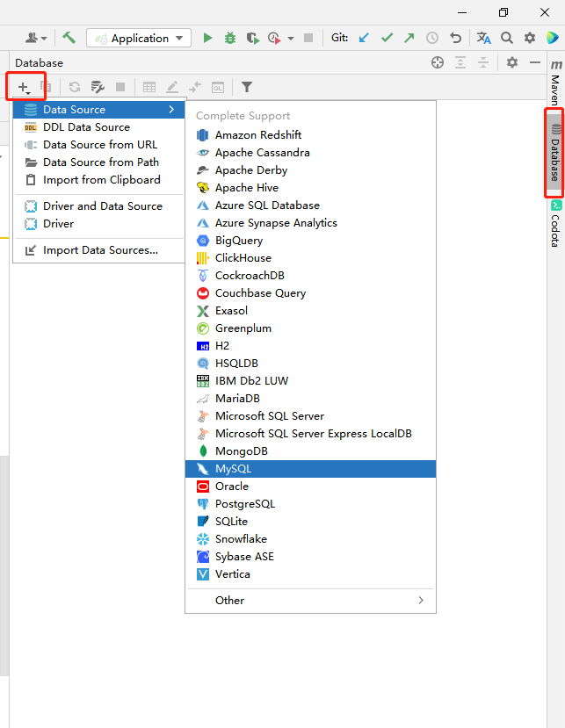565x728 pixels.
Task: Select Oracle data source
Action: (x=310, y=487)
